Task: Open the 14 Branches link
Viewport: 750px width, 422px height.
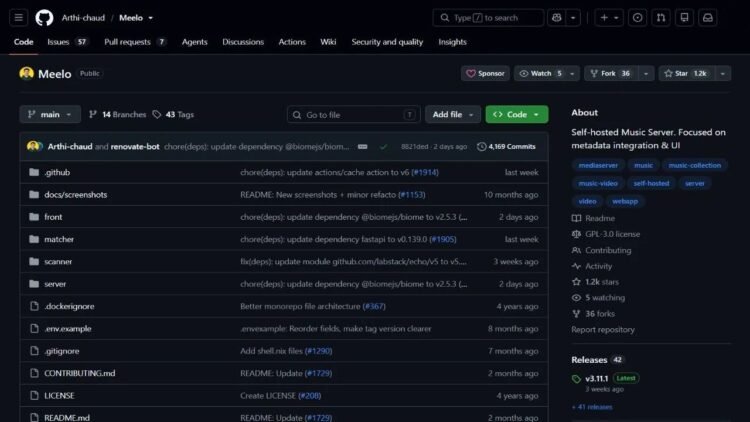Action: coord(118,114)
